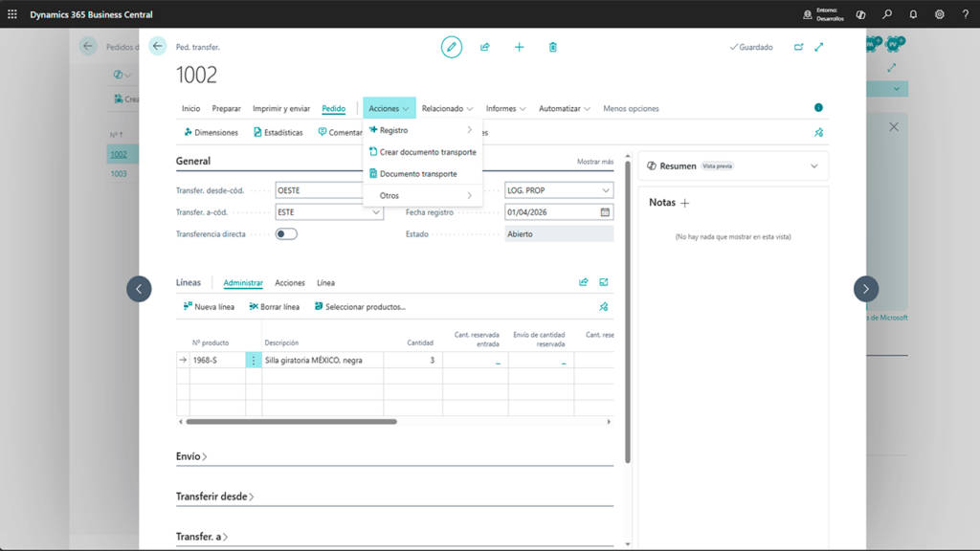This screenshot has width=980, height=551.
Task: Open the app launcher waffle menu
Action: (x=12, y=13)
